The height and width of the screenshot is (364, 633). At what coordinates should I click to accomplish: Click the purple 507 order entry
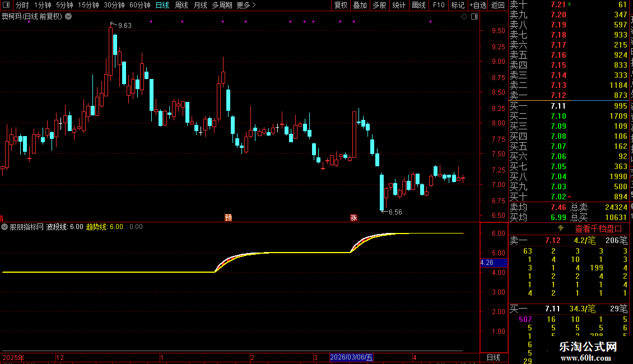[x=525, y=319]
